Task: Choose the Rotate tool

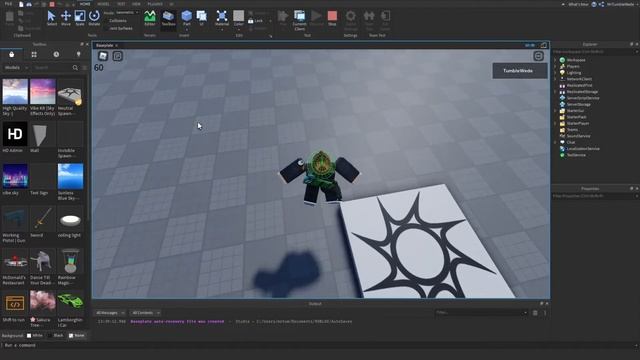Action: [x=94, y=18]
